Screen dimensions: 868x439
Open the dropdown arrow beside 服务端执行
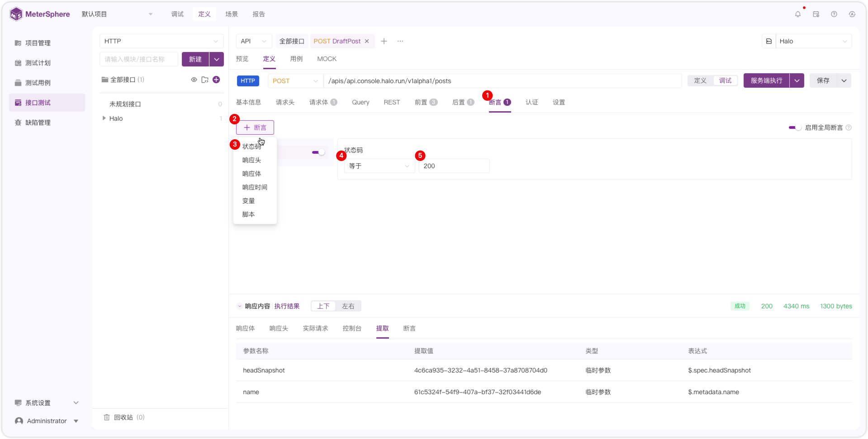point(797,80)
